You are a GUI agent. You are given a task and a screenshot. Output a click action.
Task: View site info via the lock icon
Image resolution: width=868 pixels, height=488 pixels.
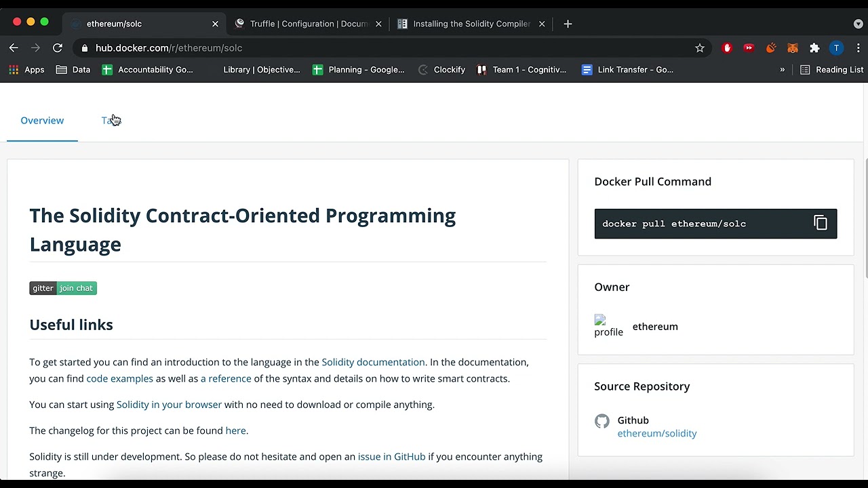coord(84,48)
